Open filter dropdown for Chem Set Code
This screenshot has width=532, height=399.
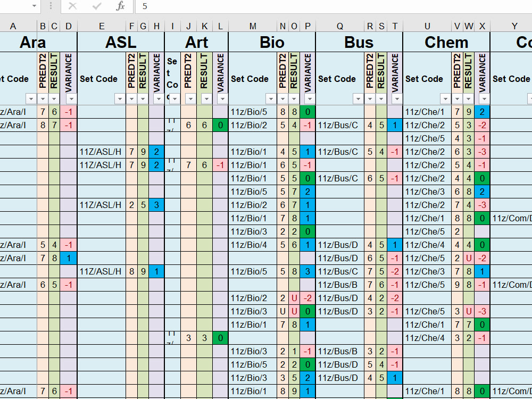(x=445, y=99)
